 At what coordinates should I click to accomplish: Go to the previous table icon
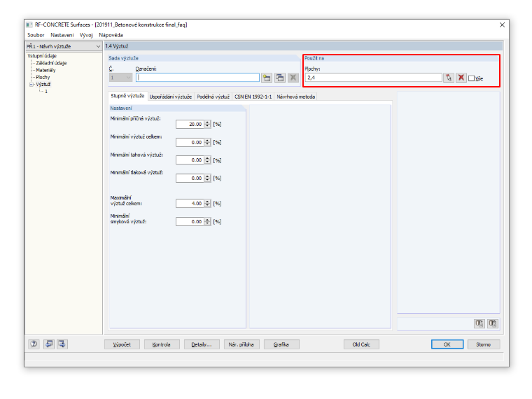click(x=49, y=344)
